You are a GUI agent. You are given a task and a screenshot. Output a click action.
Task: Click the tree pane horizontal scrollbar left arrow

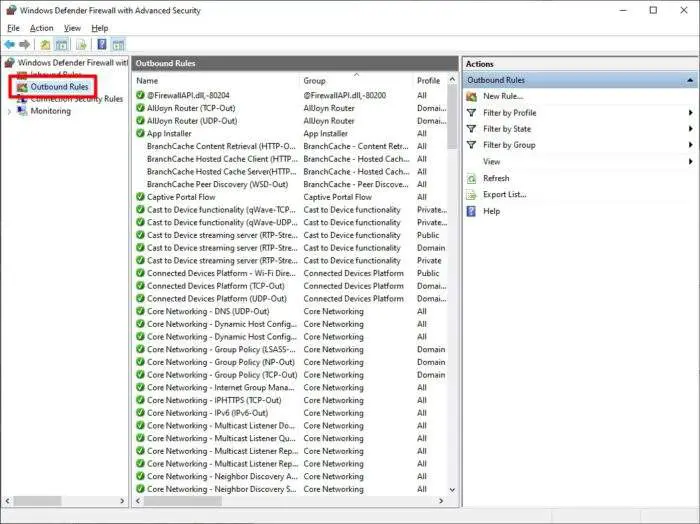coord(7,501)
